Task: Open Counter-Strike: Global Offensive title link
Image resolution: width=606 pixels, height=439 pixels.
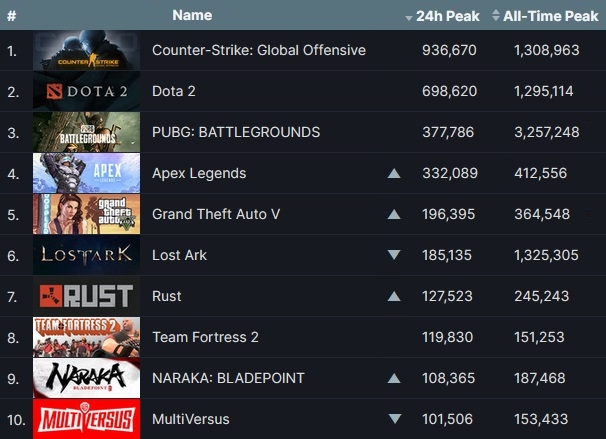Action: tap(258, 50)
